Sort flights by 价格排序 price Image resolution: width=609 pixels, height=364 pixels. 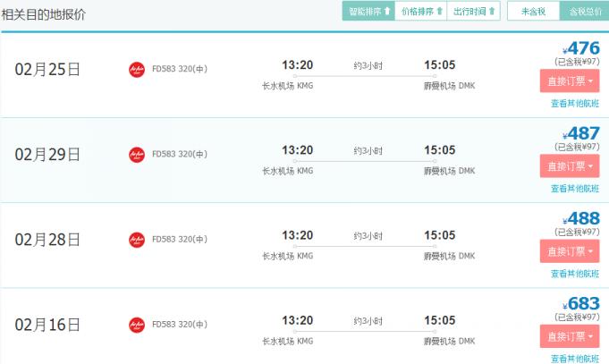(x=421, y=12)
